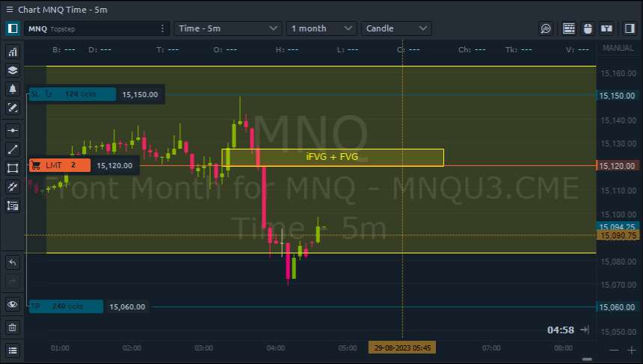Open the hamburger menu beside the Chart title
Viewport: 643px width, 364px height.
pyautogui.click(x=10, y=10)
